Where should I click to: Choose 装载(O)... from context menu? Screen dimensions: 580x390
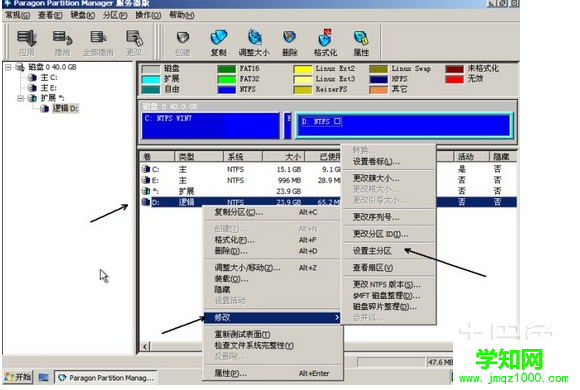click(x=272, y=279)
